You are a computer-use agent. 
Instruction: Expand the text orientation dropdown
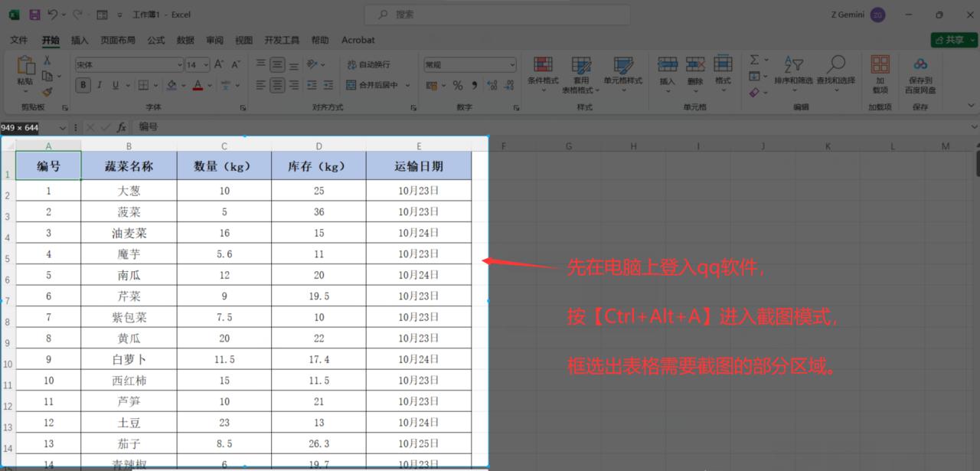click(x=322, y=65)
